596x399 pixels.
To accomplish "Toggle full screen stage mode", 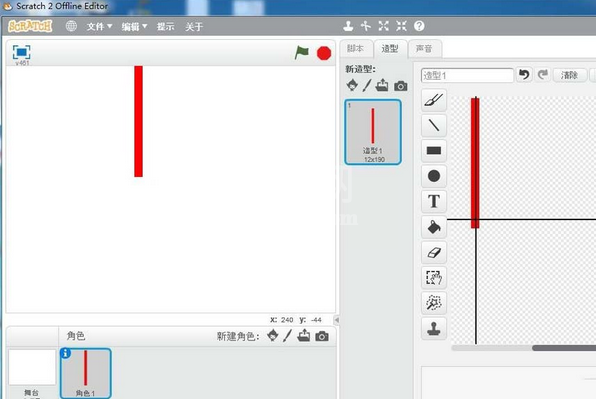I will (22, 52).
